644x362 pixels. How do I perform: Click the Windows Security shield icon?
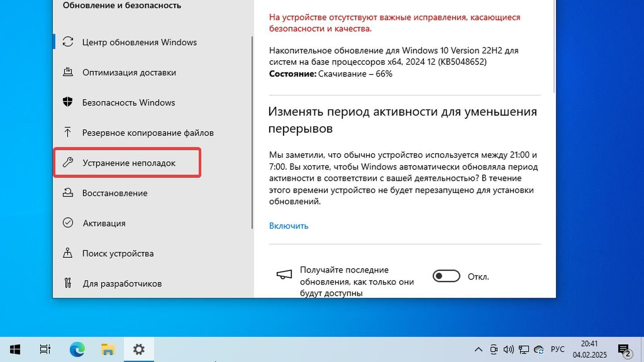[68, 102]
